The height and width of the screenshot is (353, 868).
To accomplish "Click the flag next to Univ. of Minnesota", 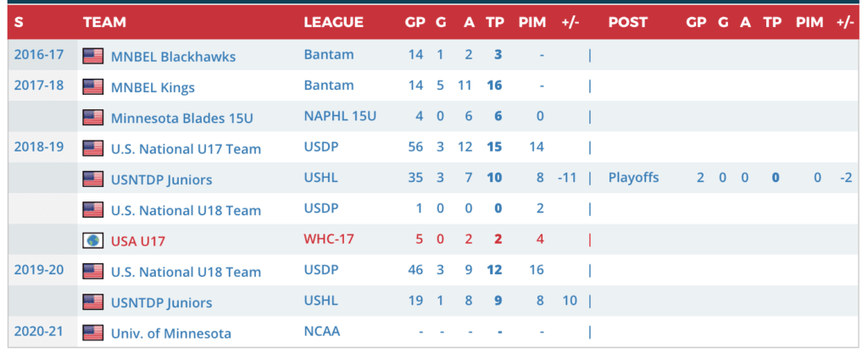I will coord(92,333).
